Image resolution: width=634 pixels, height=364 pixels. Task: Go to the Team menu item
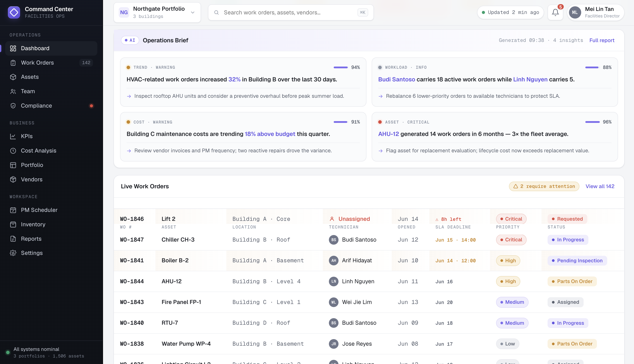pyautogui.click(x=51, y=91)
